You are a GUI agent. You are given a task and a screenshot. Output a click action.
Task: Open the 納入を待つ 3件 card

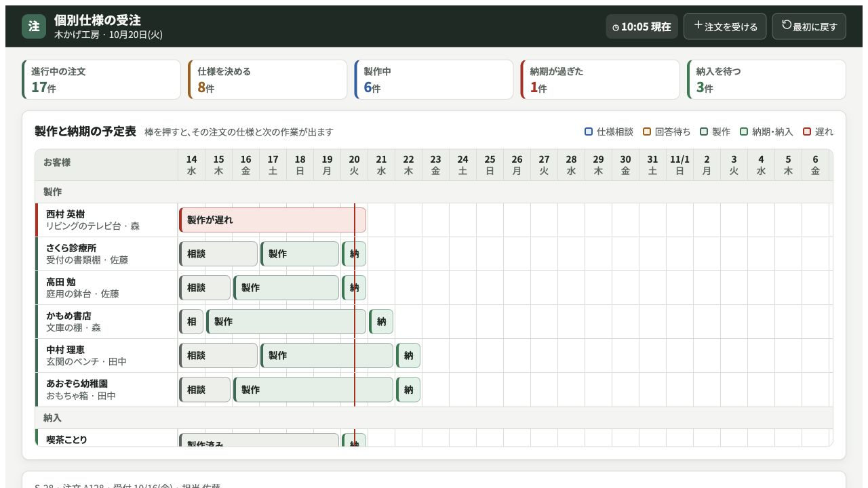[766, 79]
